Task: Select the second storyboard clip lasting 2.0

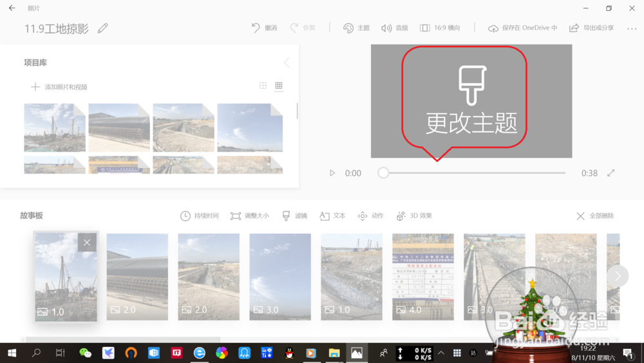Action: 137,277
